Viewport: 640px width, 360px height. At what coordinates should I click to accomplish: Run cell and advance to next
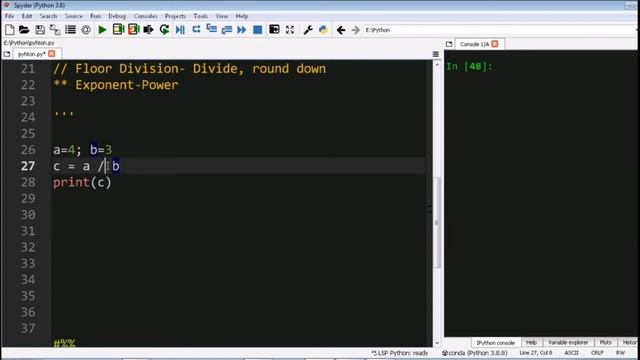click(x=133, y=29)
